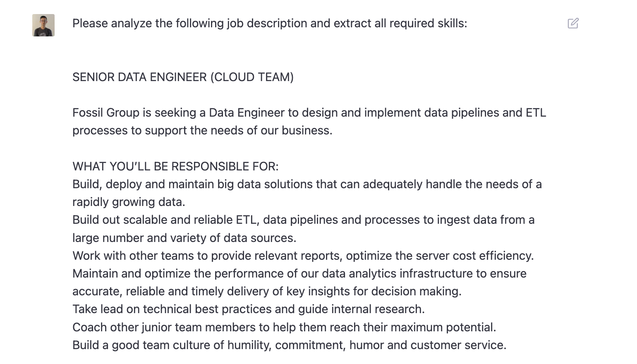The width and height of the screenshot is (637, 364).
Task: Click the heading SENIOR DATA ENGINEER (CLOUD TEAM)
Action: [x=183, y=77]
